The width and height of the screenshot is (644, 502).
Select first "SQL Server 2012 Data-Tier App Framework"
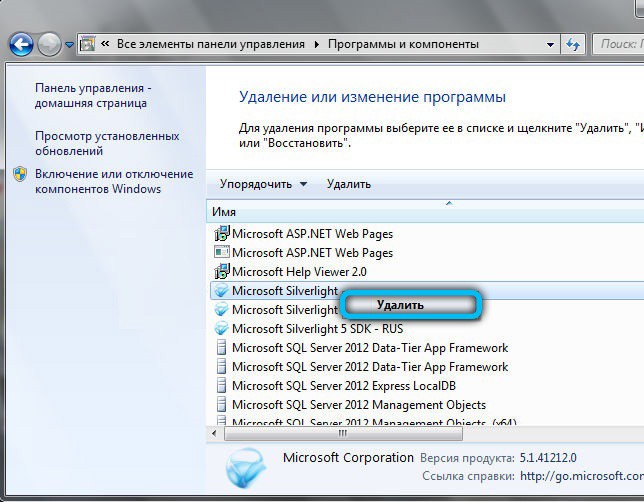point(427,348)
